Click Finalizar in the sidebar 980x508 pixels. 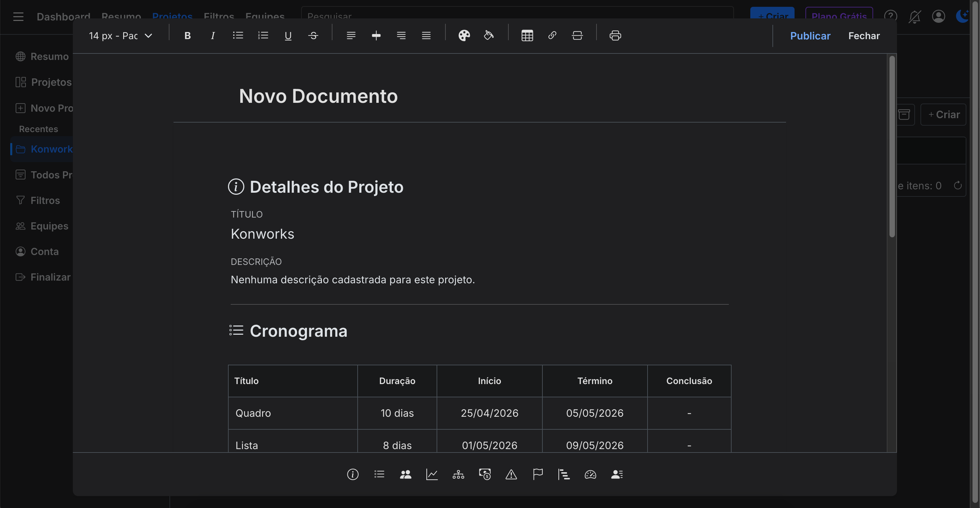[x=43, y=277]
